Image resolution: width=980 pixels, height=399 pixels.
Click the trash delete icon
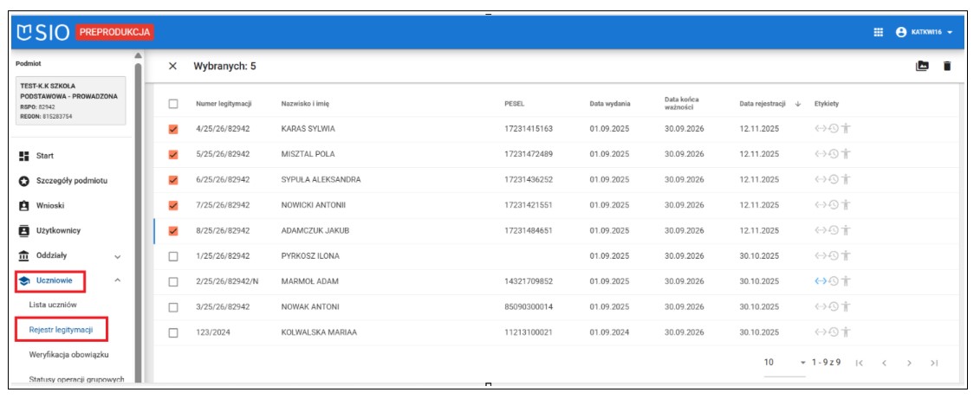[946, 66]
